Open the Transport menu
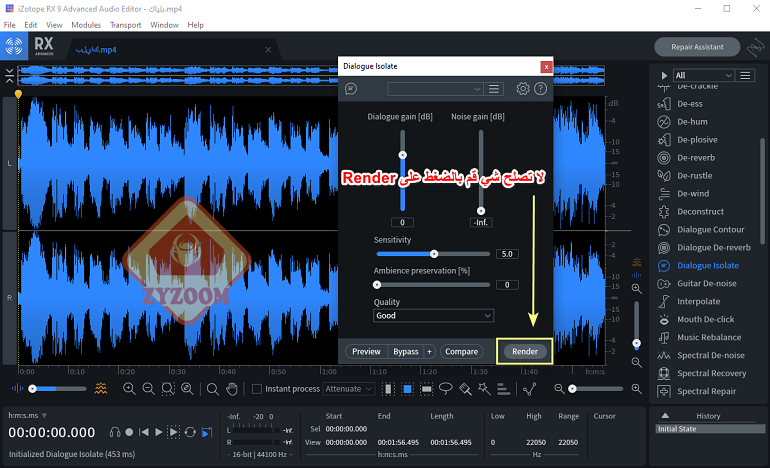This screenshot has width=770, height=468. click(125, 25)
